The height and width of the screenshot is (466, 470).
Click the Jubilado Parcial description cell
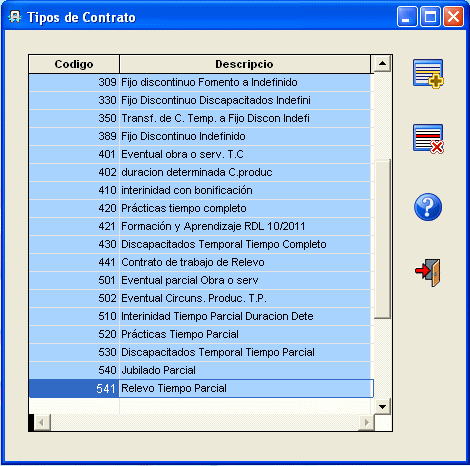point(245,370)
